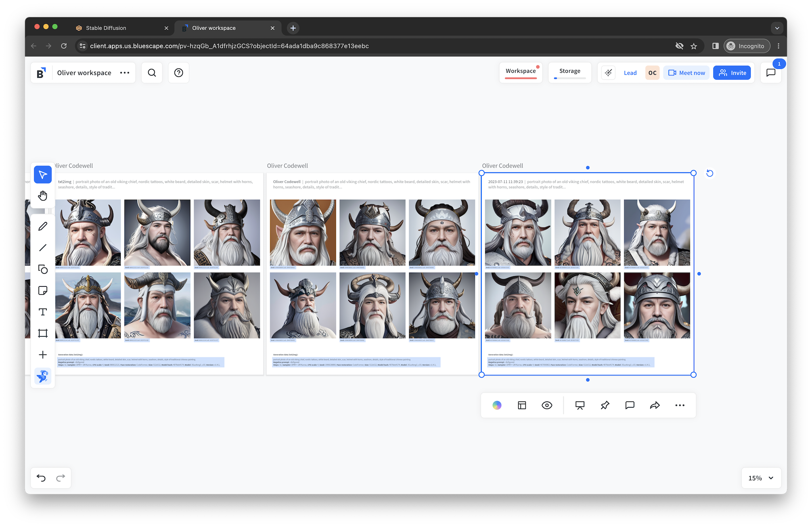Screen dimensions: 812x527
Task: Open the Oliver workspace options menu
Action: (124, 73)
